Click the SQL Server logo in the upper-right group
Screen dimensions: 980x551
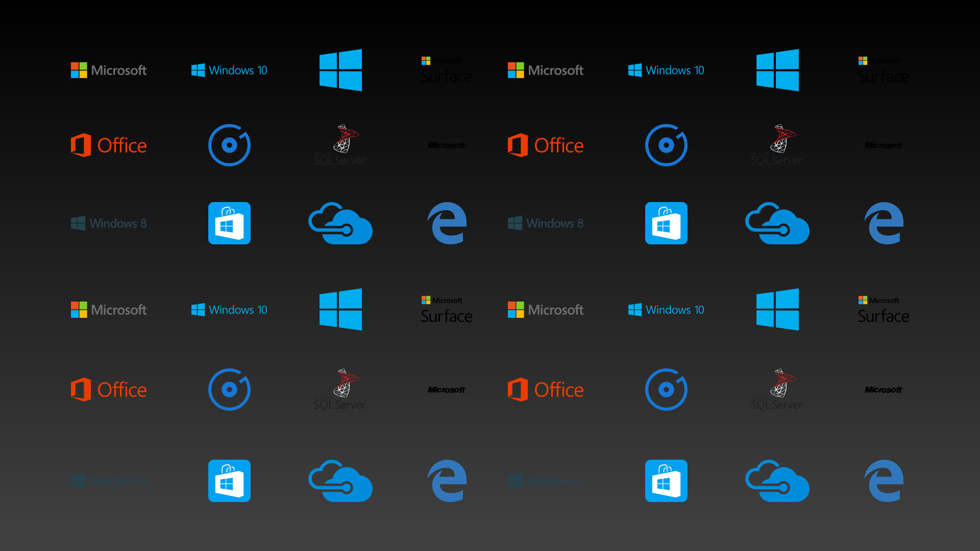(x=777, y=145)
